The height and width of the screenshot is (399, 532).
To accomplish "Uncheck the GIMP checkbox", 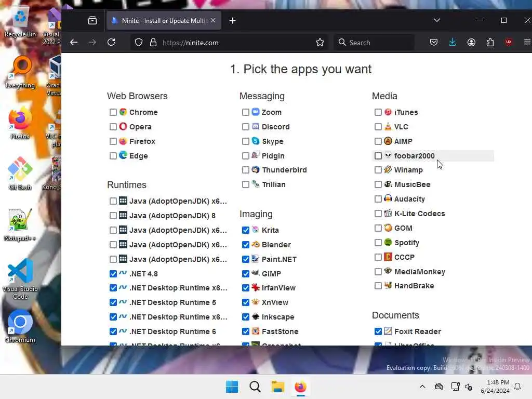I will pyautogui.click(x=245, y=273).
